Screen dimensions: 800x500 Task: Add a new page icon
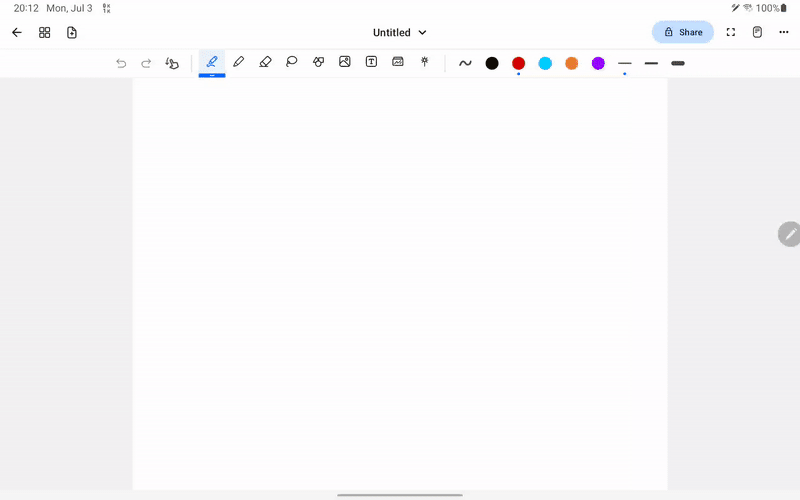coord(72,33)
